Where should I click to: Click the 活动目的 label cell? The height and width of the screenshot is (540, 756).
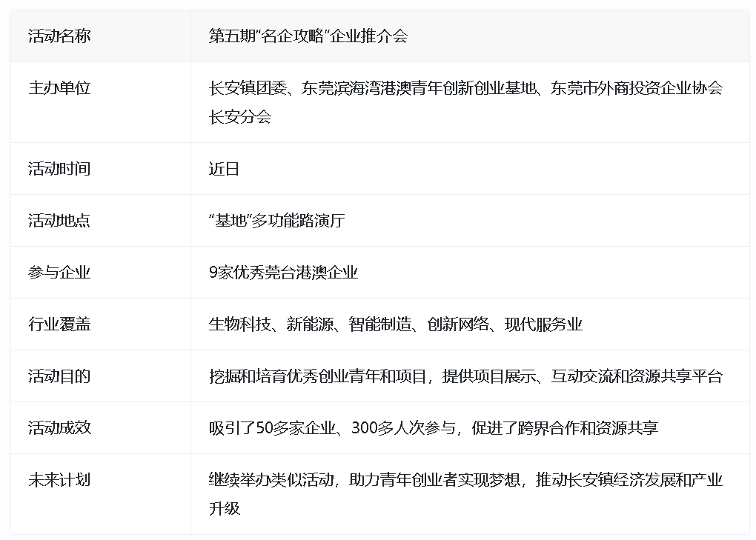59,376
